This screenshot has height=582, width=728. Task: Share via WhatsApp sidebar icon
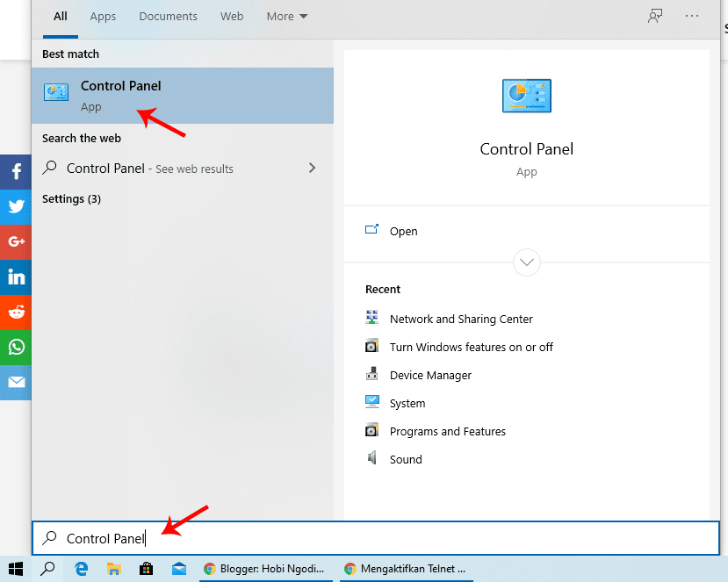click(16, 347)
